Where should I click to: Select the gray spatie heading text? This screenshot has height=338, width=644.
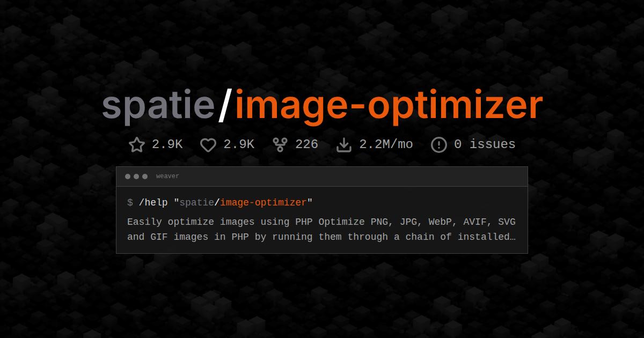(x=158, y=105)
